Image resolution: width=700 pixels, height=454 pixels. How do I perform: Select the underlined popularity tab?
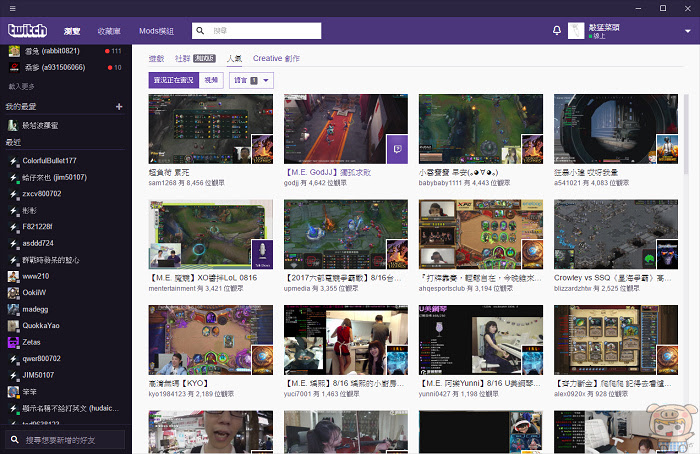click(x=234, y=58)
